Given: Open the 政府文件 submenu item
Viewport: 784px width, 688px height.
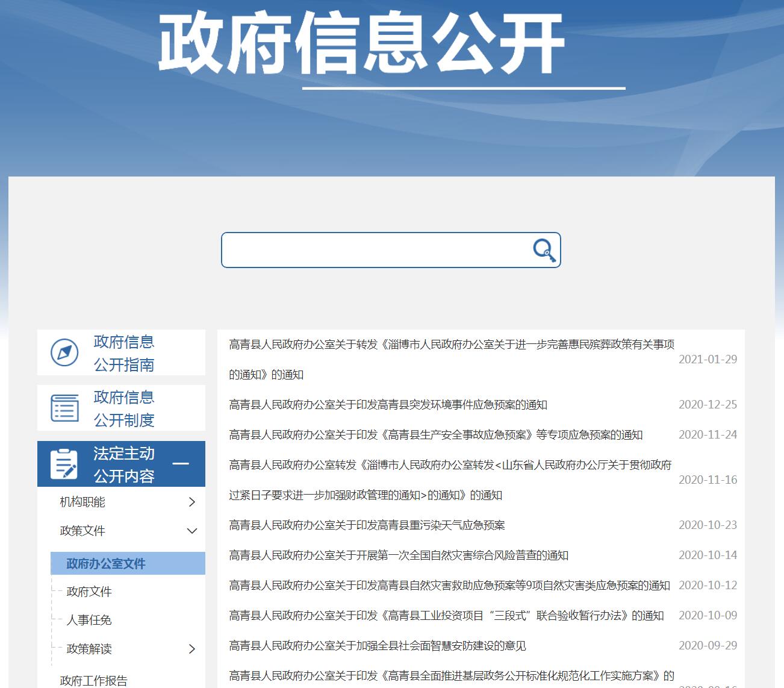Looking at the screenshot, I should point(89,592).
